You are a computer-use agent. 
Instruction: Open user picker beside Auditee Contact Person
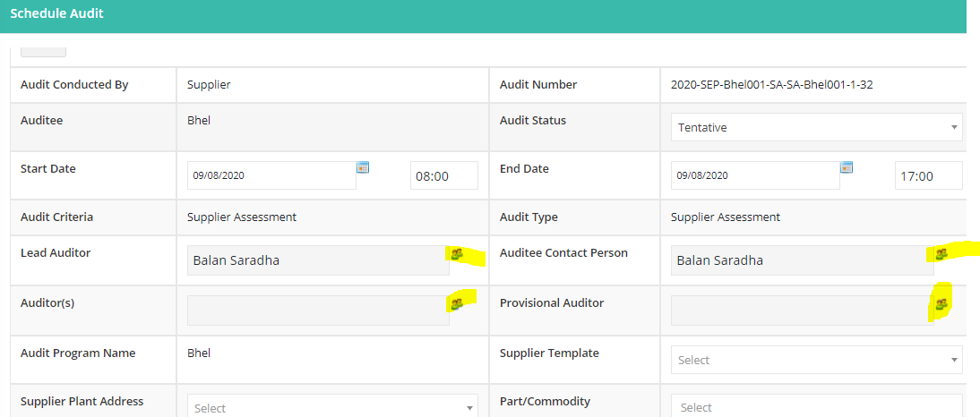(941, 253)
